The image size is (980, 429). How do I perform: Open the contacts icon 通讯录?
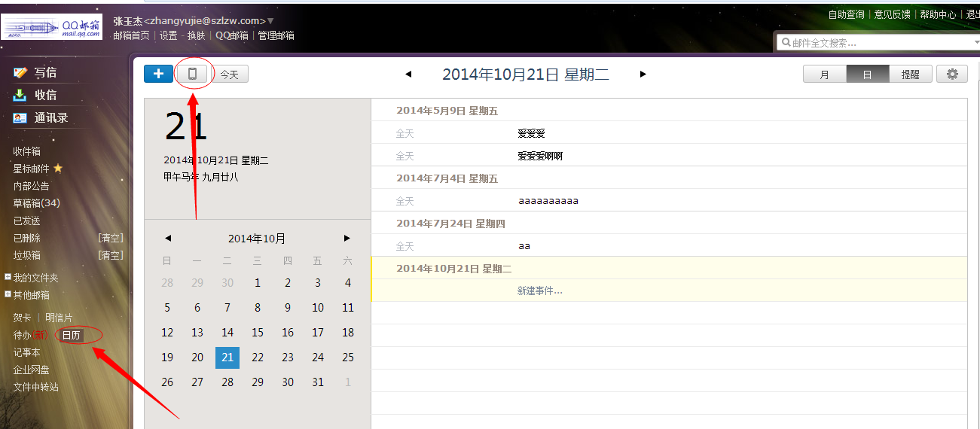point(20,118)
